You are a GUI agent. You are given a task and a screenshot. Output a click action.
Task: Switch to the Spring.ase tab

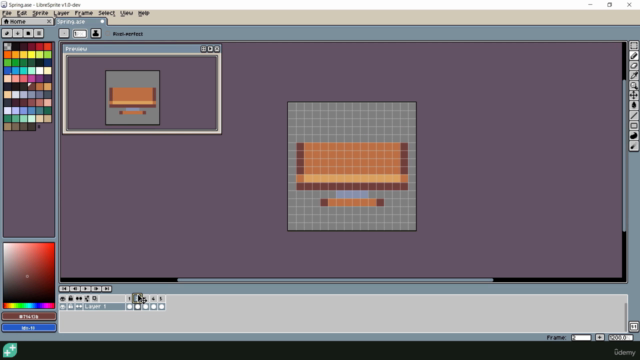point(81,21)
